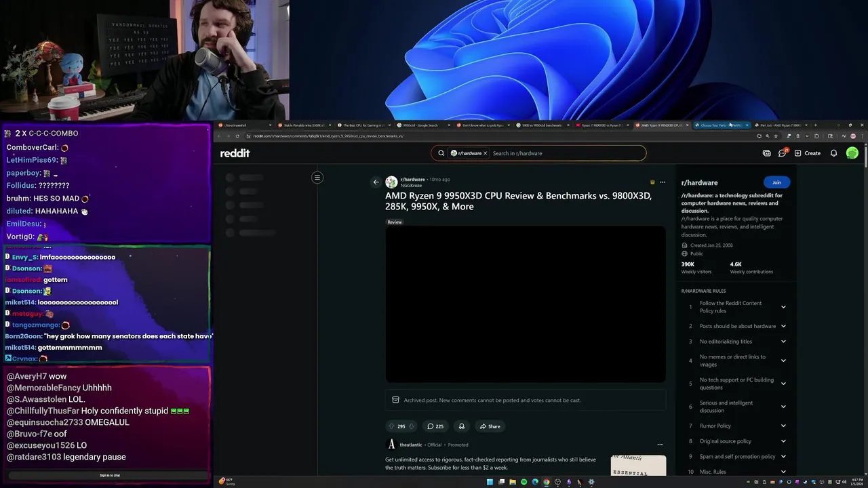This screenshot has height=488, width=868.
Task: Click the reddit logo
Action: [235, 153]
